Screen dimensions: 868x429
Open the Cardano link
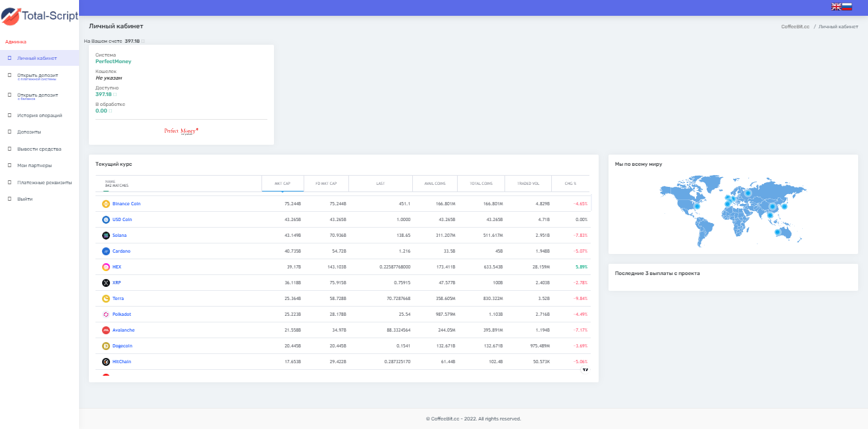(121, 251)
